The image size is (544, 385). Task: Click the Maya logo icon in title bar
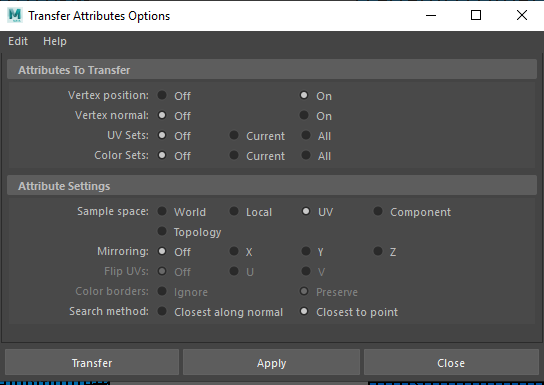click(15, 15)
